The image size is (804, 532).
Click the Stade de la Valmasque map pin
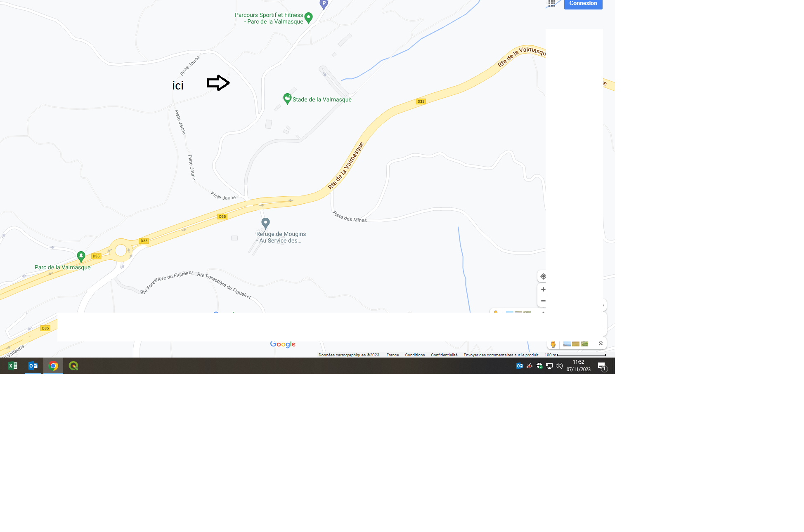pyautogui.click(x=287, y=99)
